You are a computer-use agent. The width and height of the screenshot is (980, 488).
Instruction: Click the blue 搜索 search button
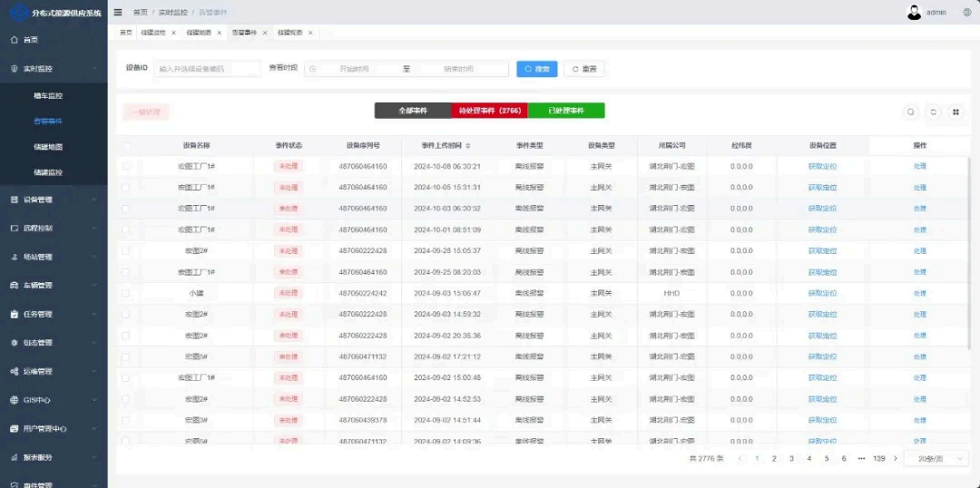point(537,69)
